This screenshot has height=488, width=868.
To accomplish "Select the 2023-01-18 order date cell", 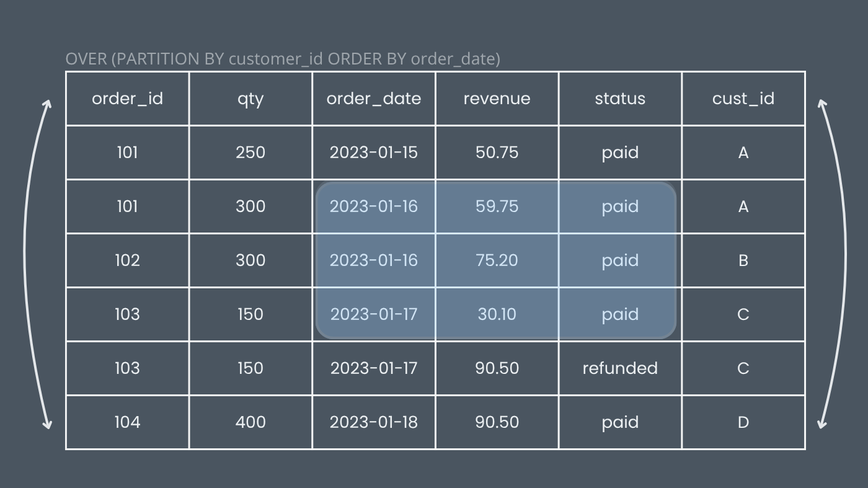I will tap(374, 422).
